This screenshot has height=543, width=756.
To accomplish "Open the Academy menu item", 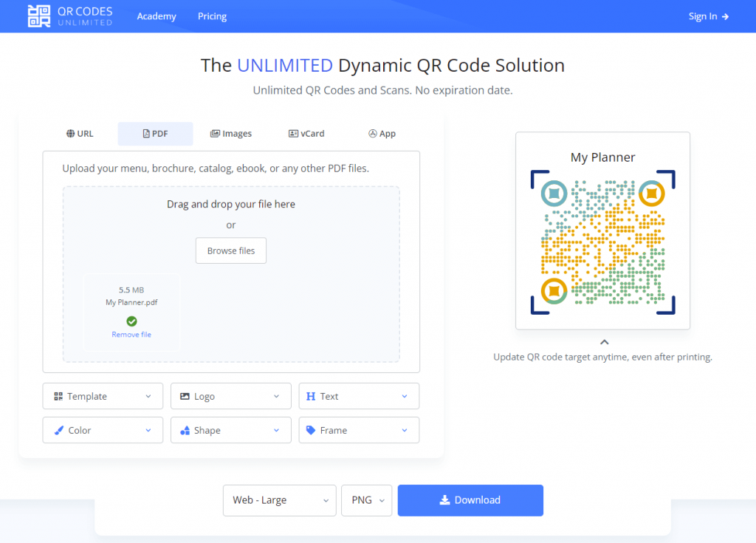I will pos(156,16).
